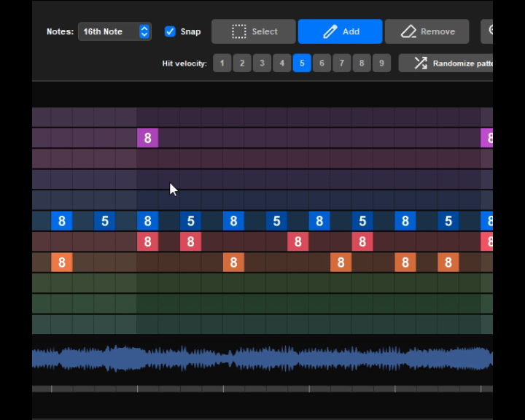Open the Notes 16th Note dropdown
This screenshot has height=420, width=525.
pyautogui.click(x=108, y=31)
